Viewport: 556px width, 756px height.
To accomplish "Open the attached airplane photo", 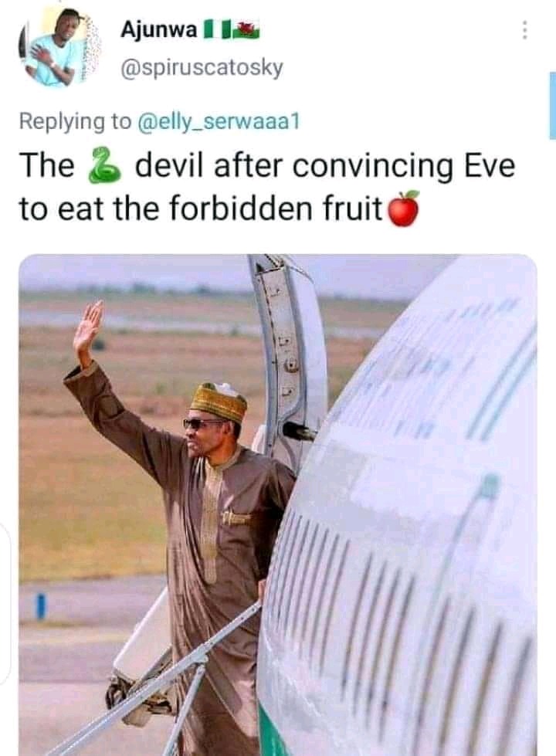I will pyautogui.click(x=278, y=504).
